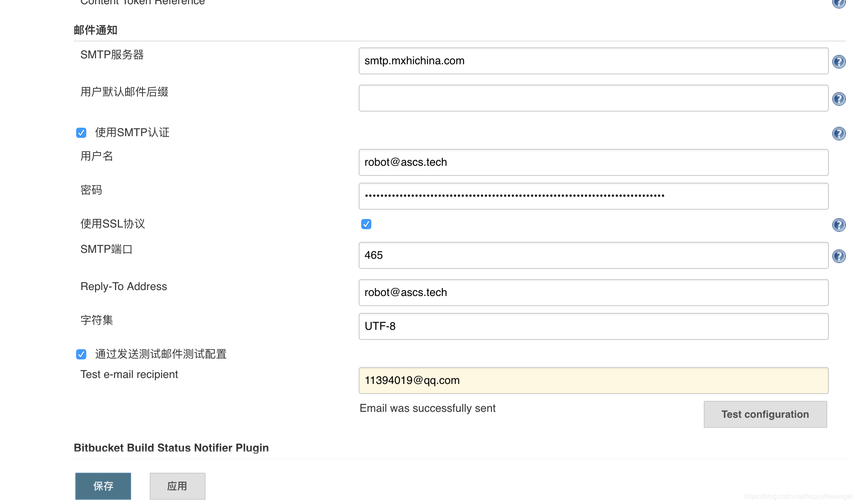Image resolution: width=856 pixels, height=504 pixels.
Task: Open help icon for 使用SMTP认证
Action: 839,134
